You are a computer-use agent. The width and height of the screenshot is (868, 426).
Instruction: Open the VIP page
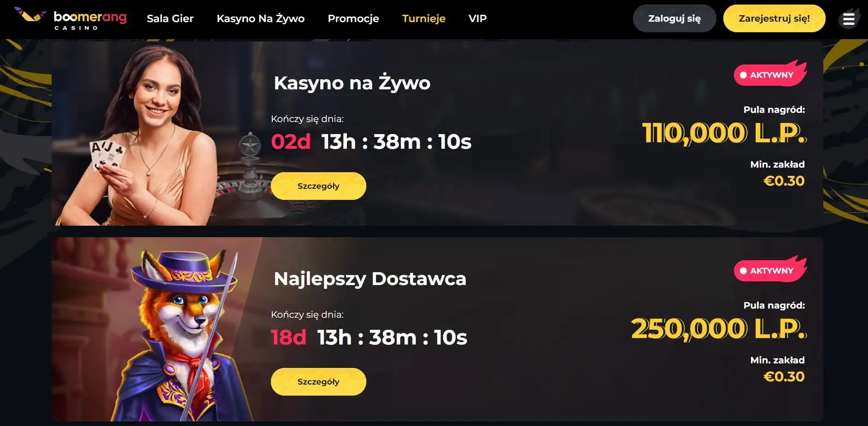[x=478, y=18]
